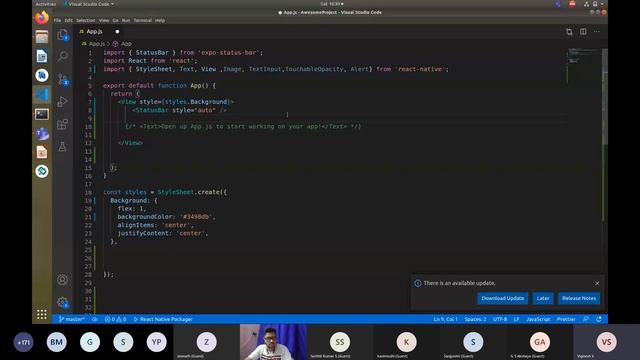Viewport: 640px width, 360px height.
Task: Open the Run menu
Action: tap(126, 20)
